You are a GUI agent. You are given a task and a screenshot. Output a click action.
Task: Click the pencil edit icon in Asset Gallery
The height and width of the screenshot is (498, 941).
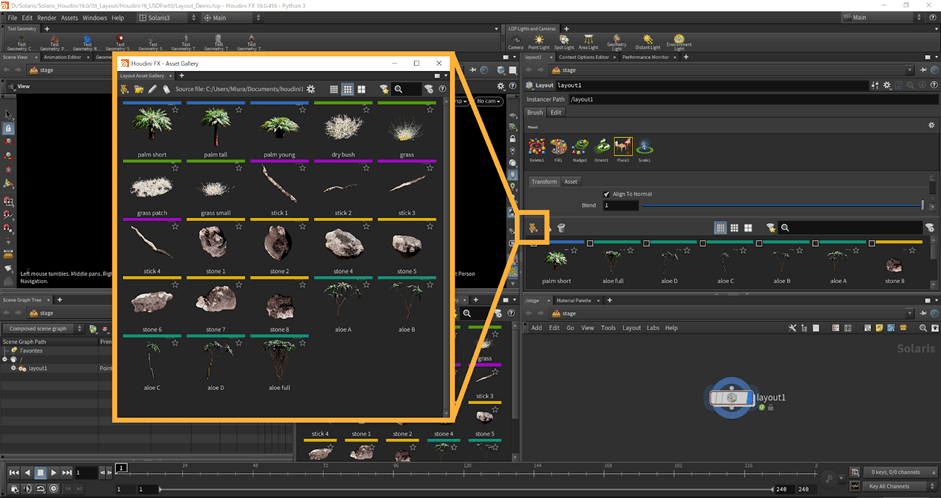point(152,89)
